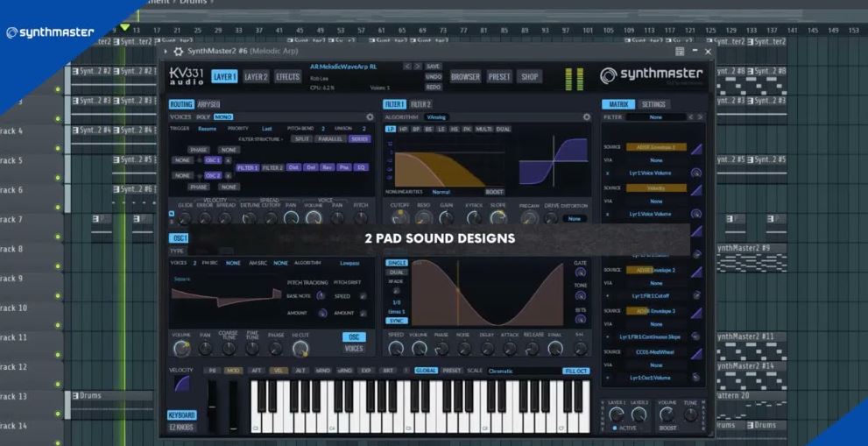Click the SHOP button

[x=529, y=76]
